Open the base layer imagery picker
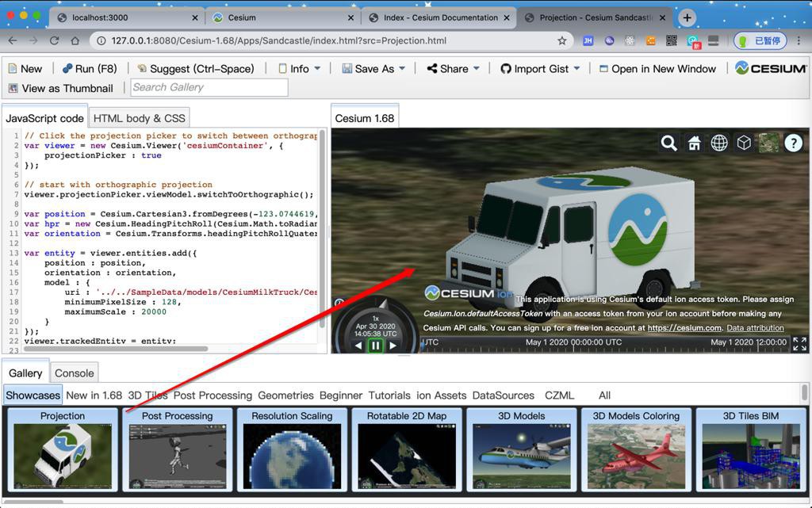 pyautogui.click(x=768, y=143)
